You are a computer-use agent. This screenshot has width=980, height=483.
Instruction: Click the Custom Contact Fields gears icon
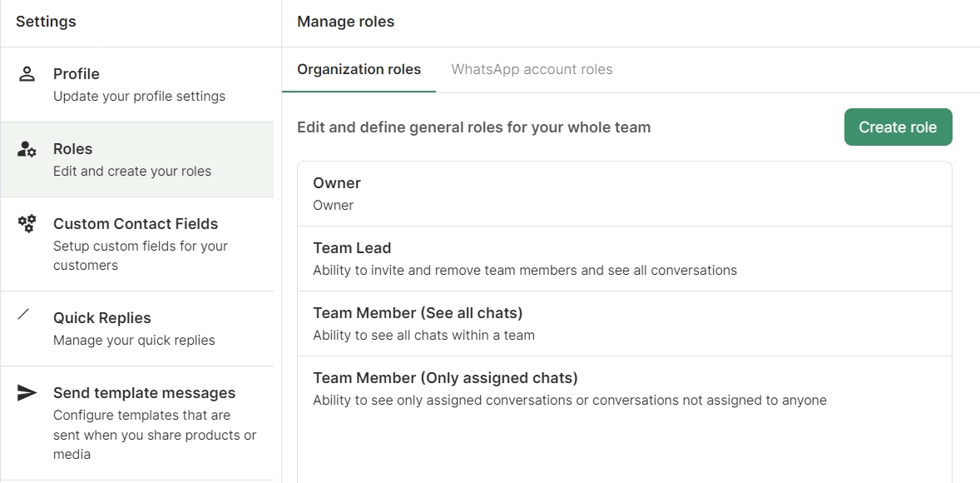(27, 223)
